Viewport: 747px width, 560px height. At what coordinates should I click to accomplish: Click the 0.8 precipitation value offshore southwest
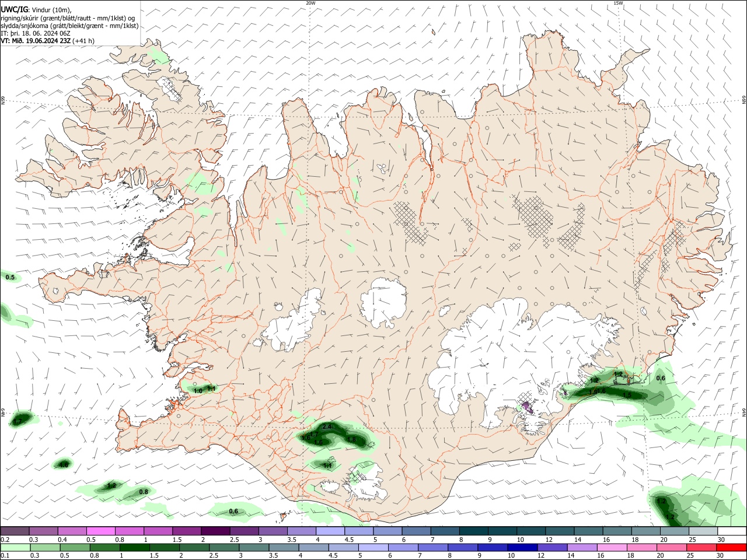pyautogui.click(x=144, y=492)
